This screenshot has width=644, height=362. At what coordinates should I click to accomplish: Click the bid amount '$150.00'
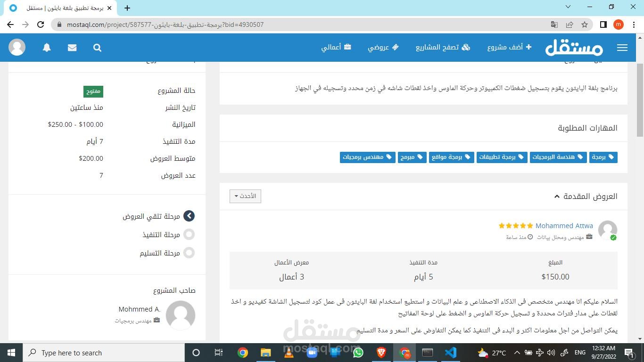click(x=555, y=277)
